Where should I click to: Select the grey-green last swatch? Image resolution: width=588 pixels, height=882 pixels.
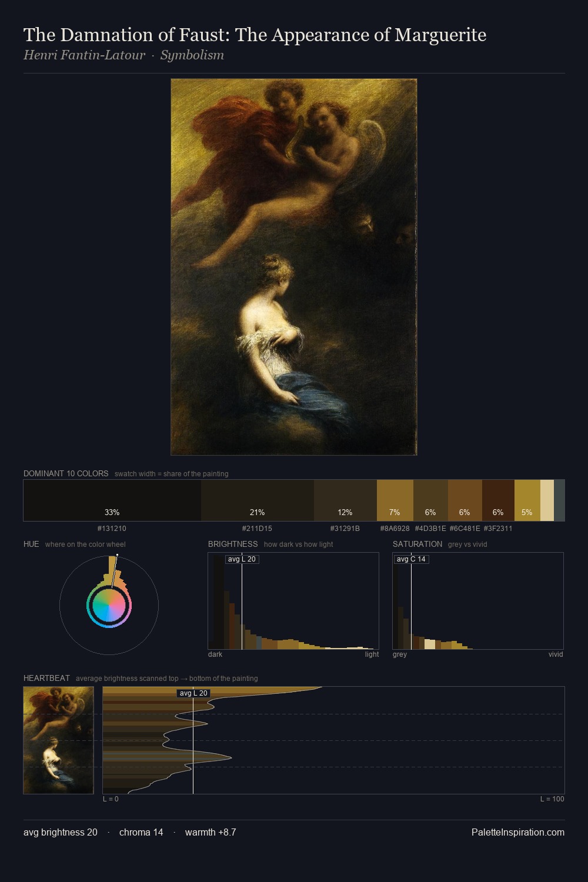tap(559, 500)
